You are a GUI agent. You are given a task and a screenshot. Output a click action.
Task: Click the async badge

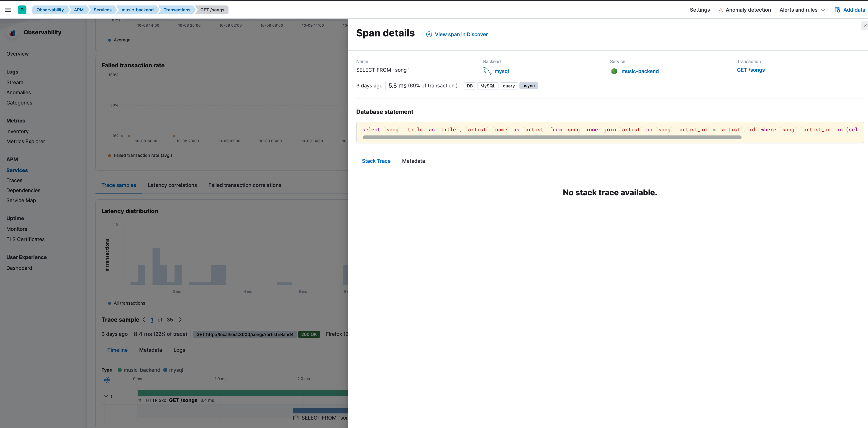click(x=528, y=86)
